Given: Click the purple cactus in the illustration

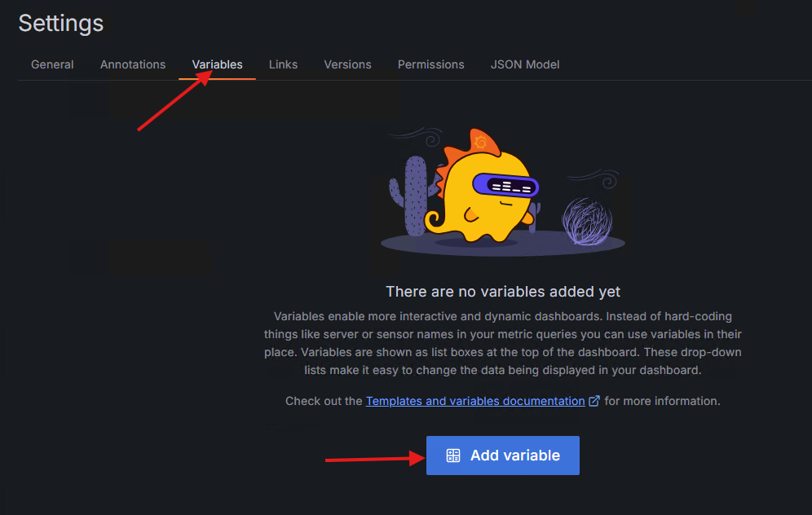Looking at the screenshot, I should [x=414, y=196].
